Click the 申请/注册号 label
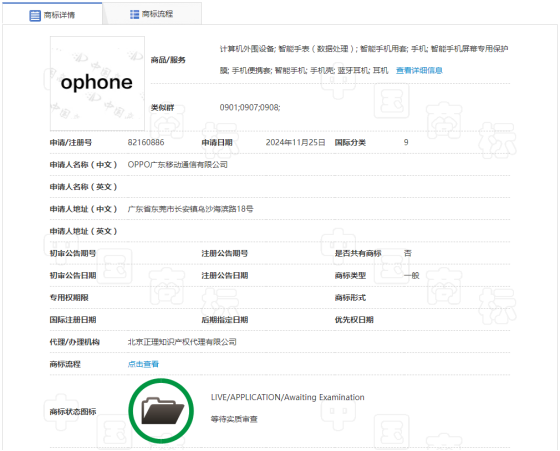This screenshot has width=560, height=451. point(71,142)
